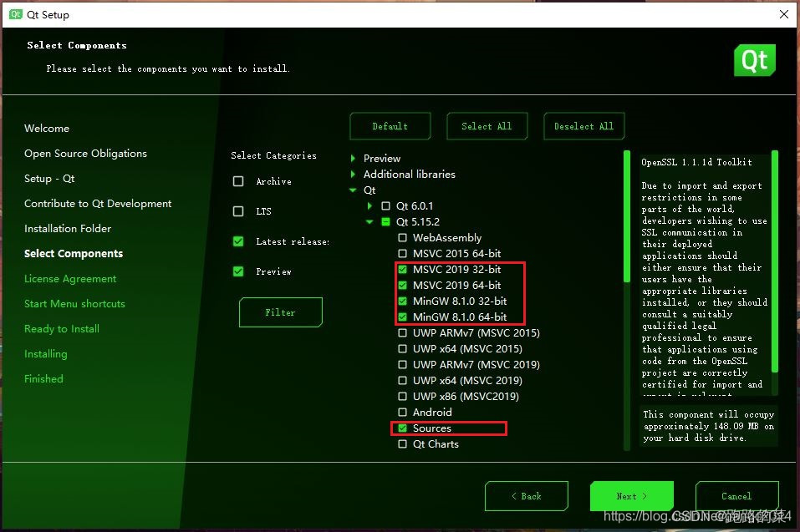The height and width of the screenshot is (532, 800).
Task: Select Open Source Obligations step
Action: pos(86,154)
